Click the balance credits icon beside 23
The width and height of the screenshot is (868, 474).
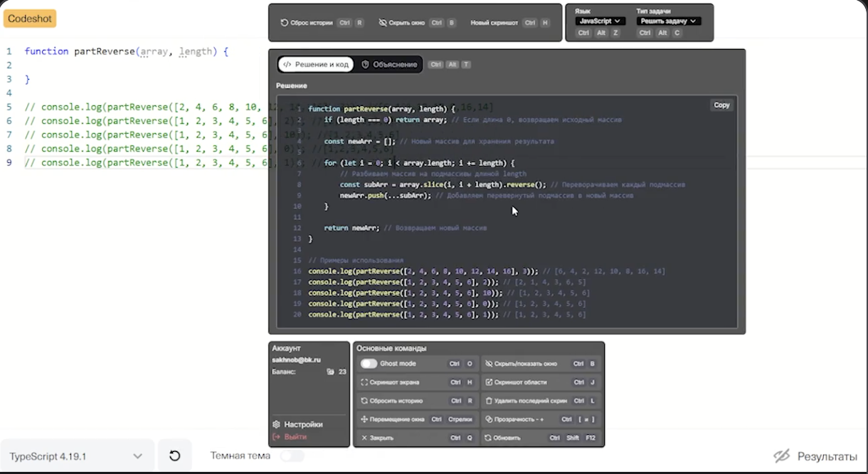point(330,372)
